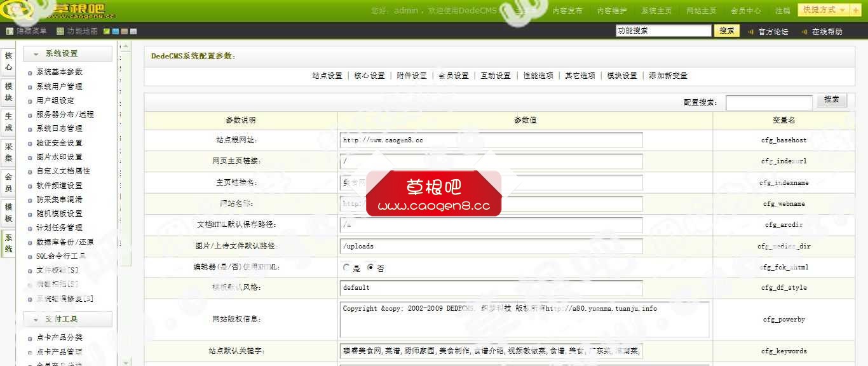Open the function map icon
This screenshot has height=366, width=868.
[x=59, y=30]
